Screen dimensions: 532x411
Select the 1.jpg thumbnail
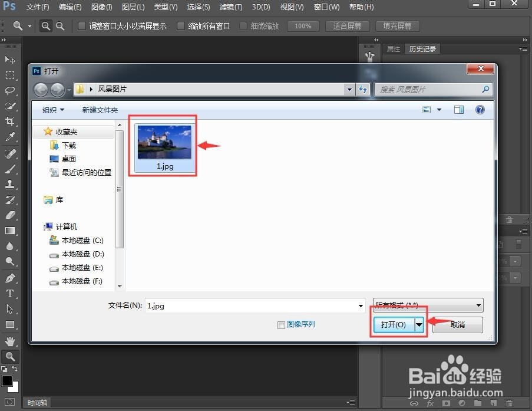164,147
